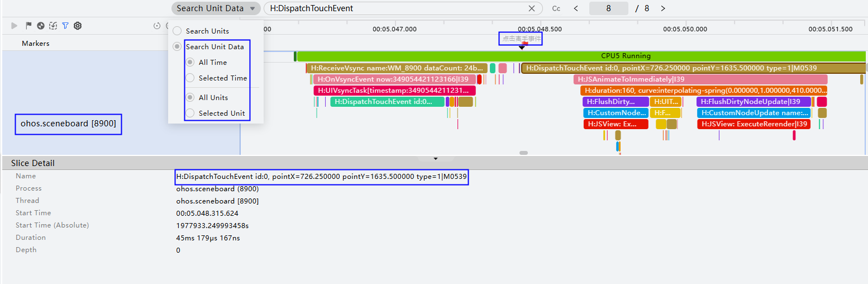Select the Search Unit Data radio option
The height and width of the screenshot is (284, 868).
click(177, 46)
